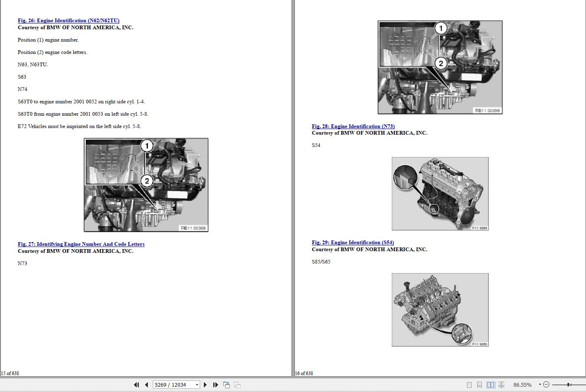The image size is (586, 392).
Task: Click the page number input field
Action: (173, 385)
